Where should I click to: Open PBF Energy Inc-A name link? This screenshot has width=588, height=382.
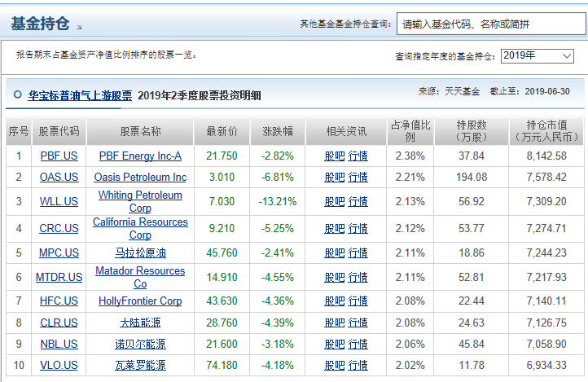point(140,156)
